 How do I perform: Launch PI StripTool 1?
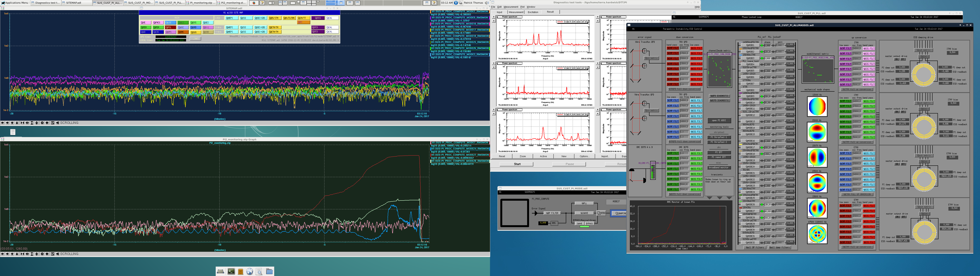tap(719, 137)
